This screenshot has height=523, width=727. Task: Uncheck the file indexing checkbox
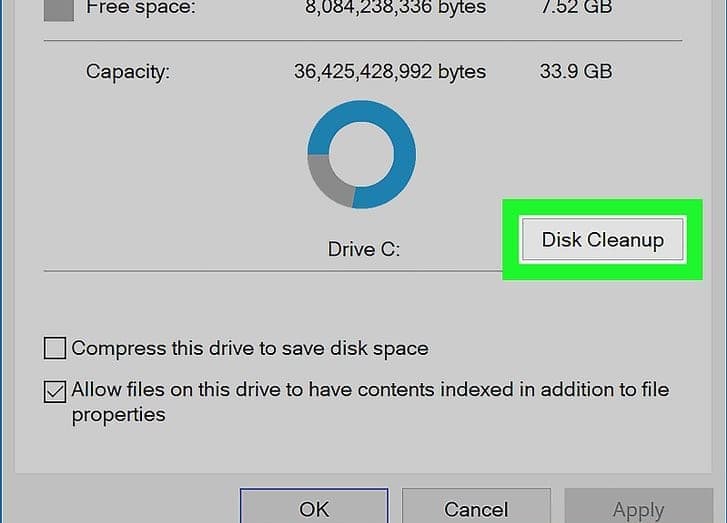56,391
